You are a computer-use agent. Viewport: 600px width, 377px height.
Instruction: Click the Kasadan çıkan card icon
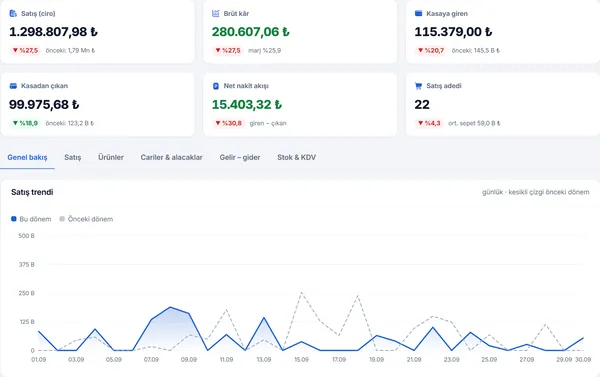13,86
